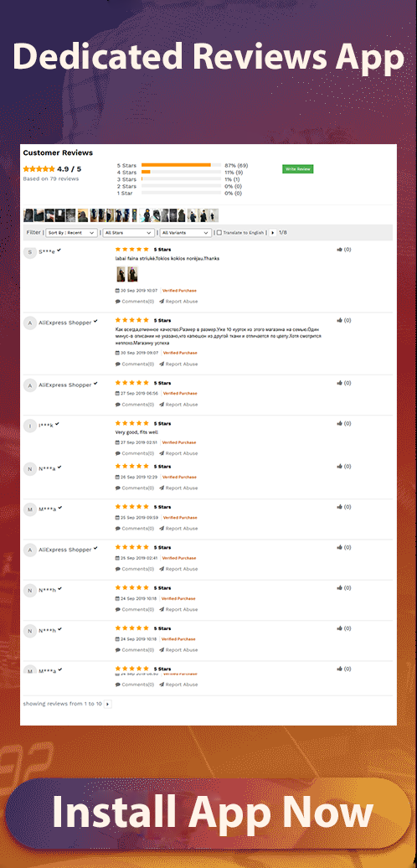Click the green Write Review button
The width and height of the screenshot is (417, 868).
(x=297, y=169)
